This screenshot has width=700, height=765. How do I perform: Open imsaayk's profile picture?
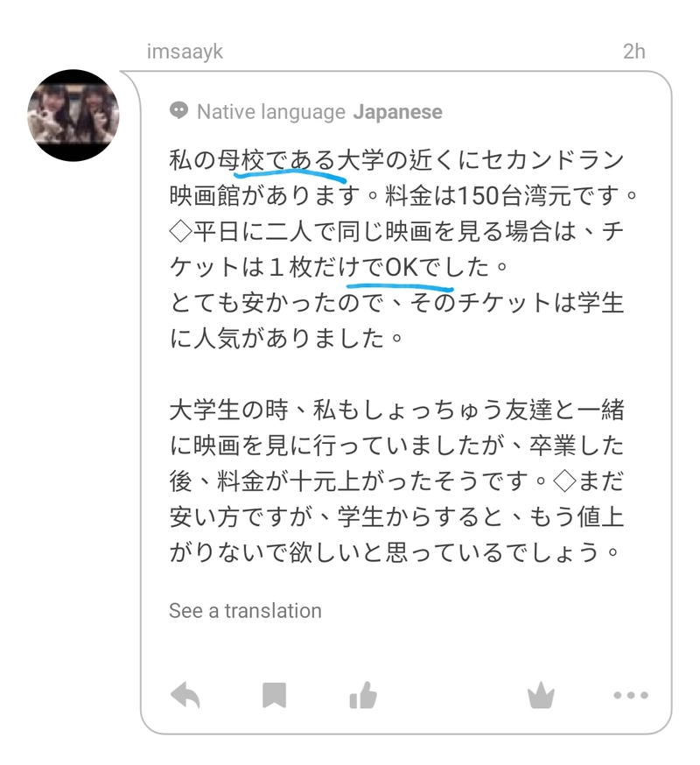[73, 116]
